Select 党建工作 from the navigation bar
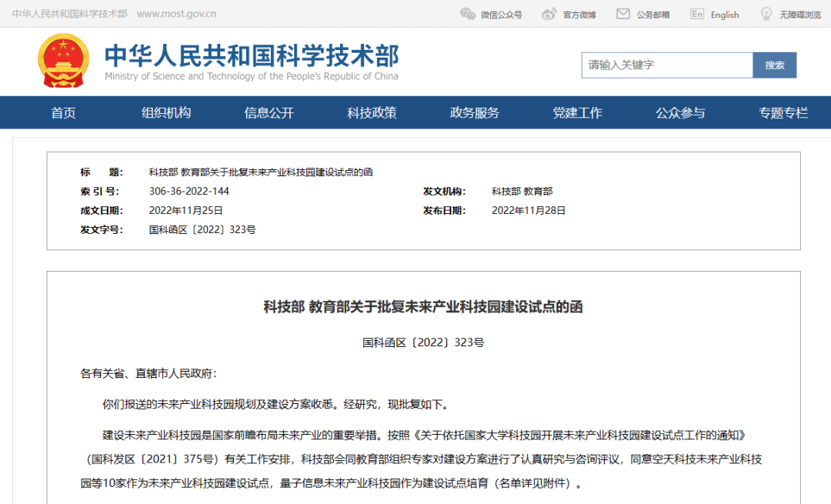 [x=577, y=112]
